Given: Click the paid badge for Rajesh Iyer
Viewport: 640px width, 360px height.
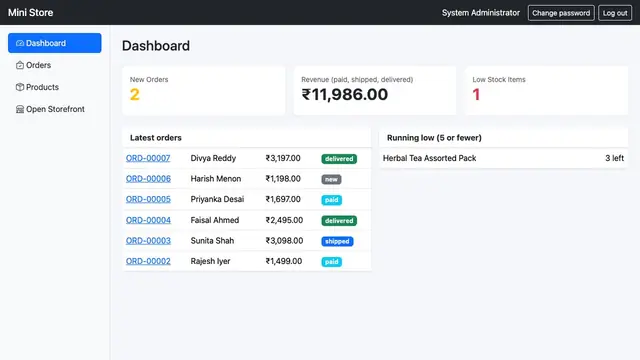Looking at the screenshot, I should pyautogui.click(x=331, y=262).
